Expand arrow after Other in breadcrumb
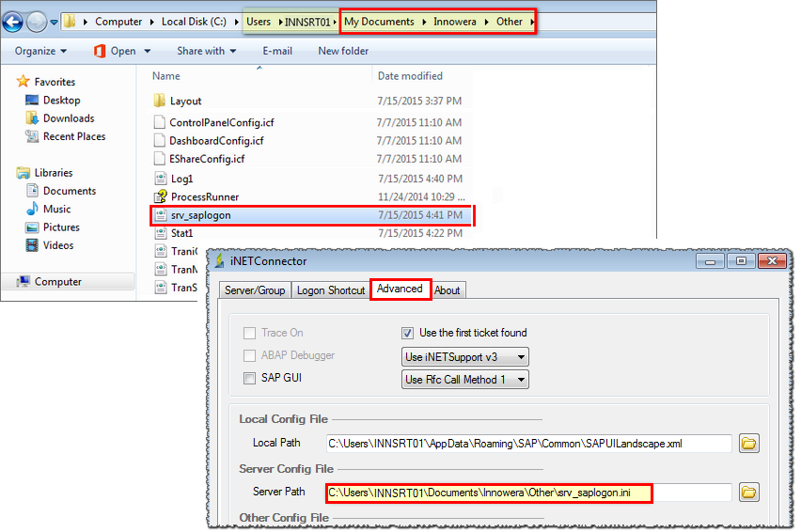The image size is (801, 532). coord(531,22)
